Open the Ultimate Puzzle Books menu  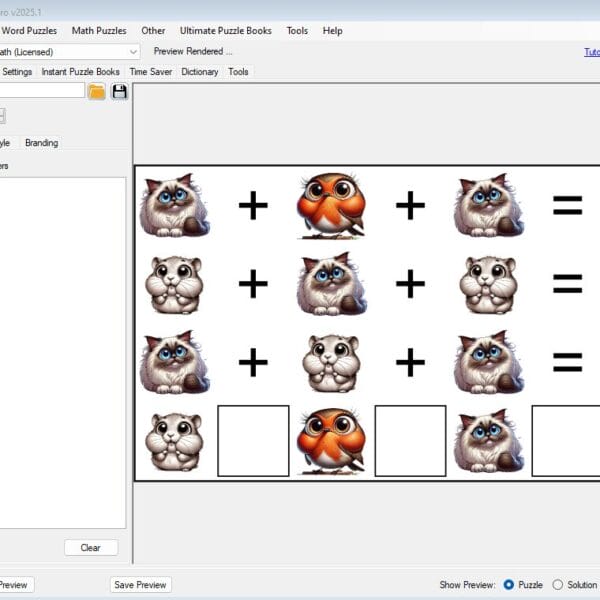pos(225,31)
